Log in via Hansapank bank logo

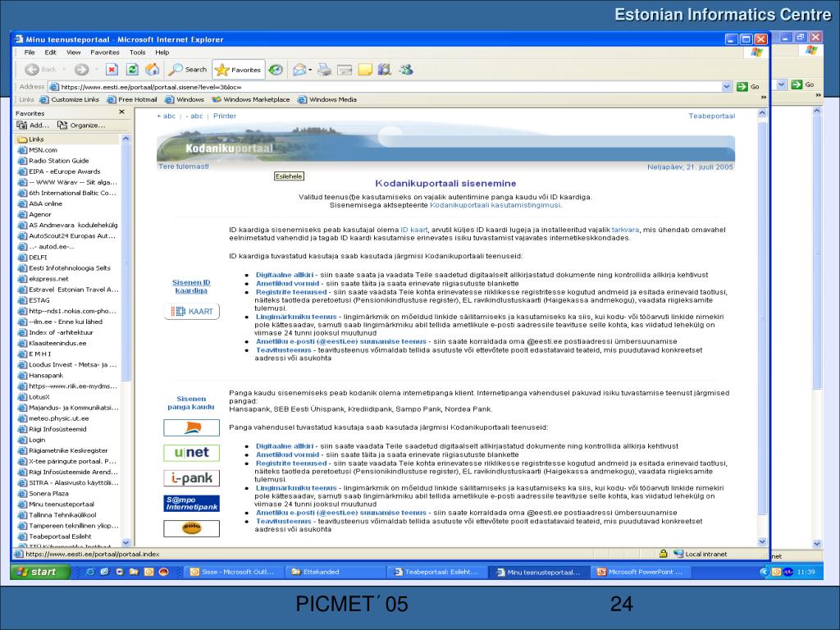point(191,427)
